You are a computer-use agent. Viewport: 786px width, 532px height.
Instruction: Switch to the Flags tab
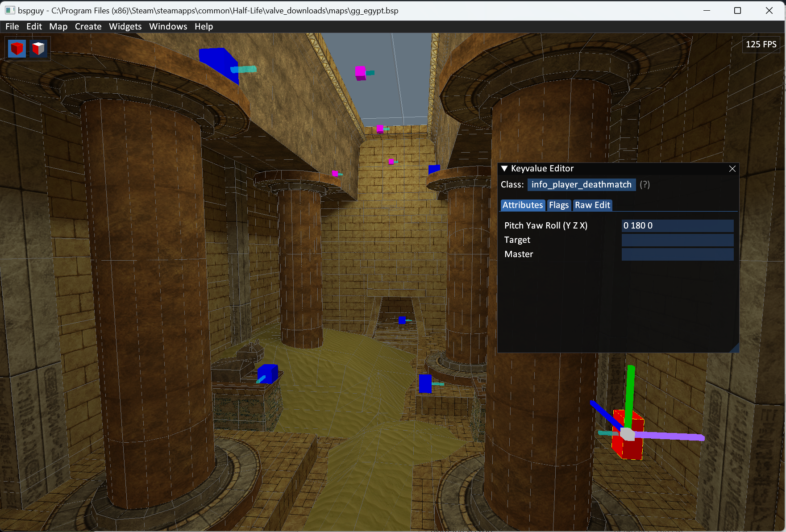coord(558,205)
